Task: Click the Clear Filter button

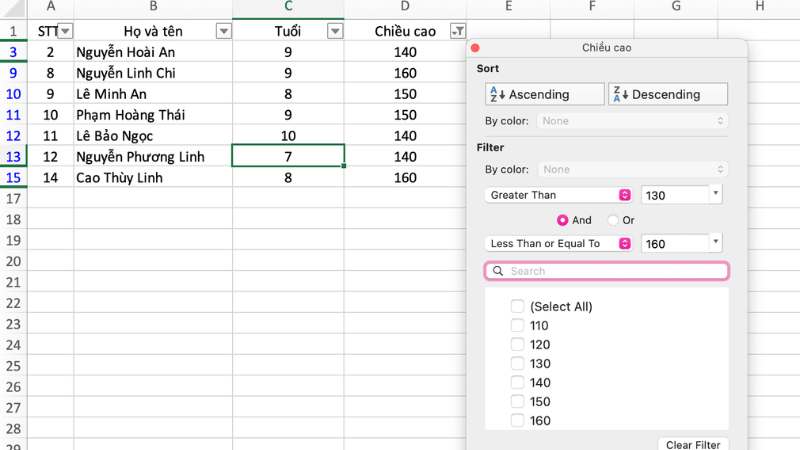Action: point(693,444)
